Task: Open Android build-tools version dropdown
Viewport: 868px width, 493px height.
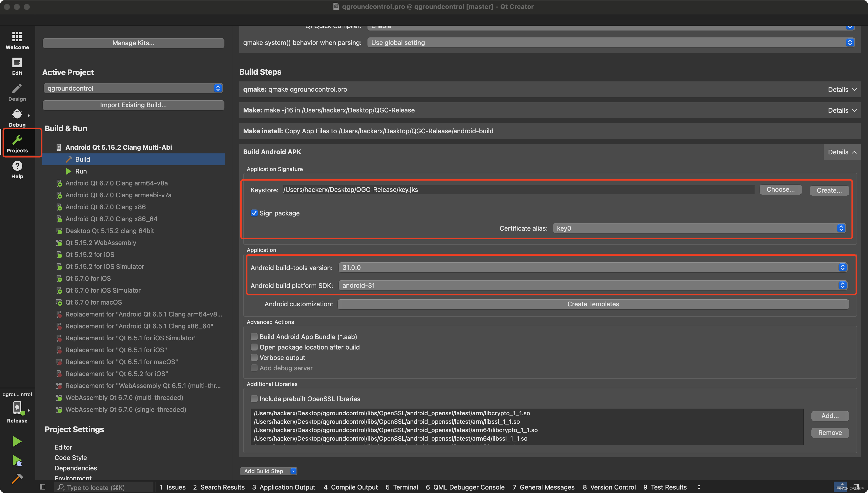Action: 593,268
